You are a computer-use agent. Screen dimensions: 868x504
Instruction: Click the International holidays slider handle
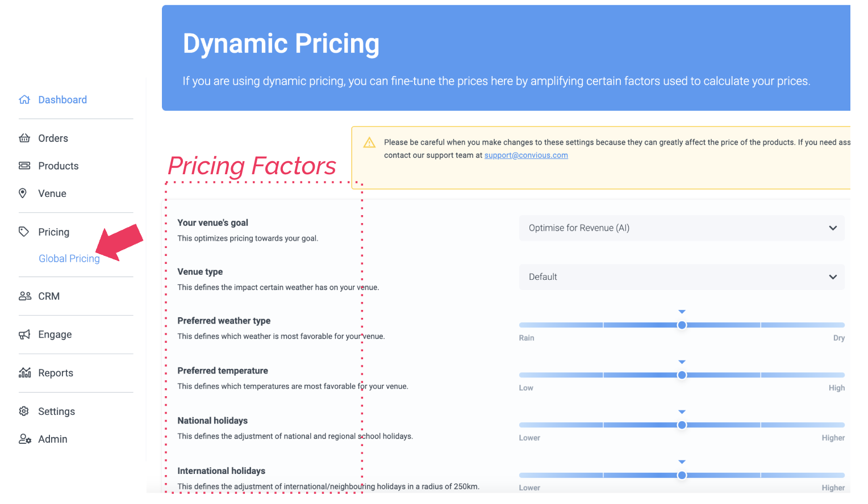682,475
